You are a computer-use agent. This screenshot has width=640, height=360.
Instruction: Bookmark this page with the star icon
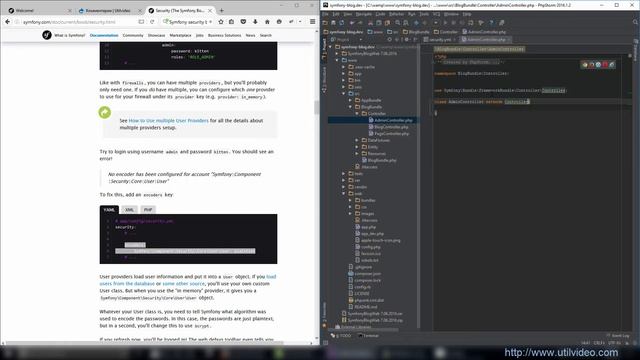pyautogui.click(x=221, y=22)
